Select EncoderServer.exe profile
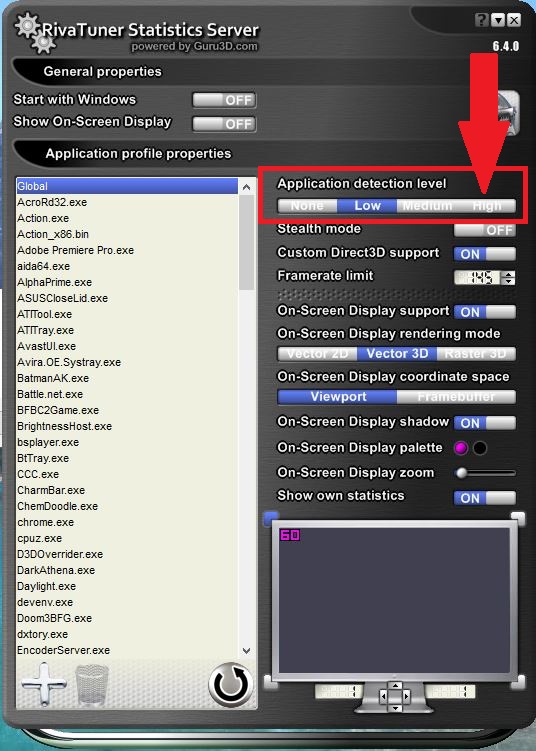The height and width of the screenshot is (751, 536). click(127, 650)
